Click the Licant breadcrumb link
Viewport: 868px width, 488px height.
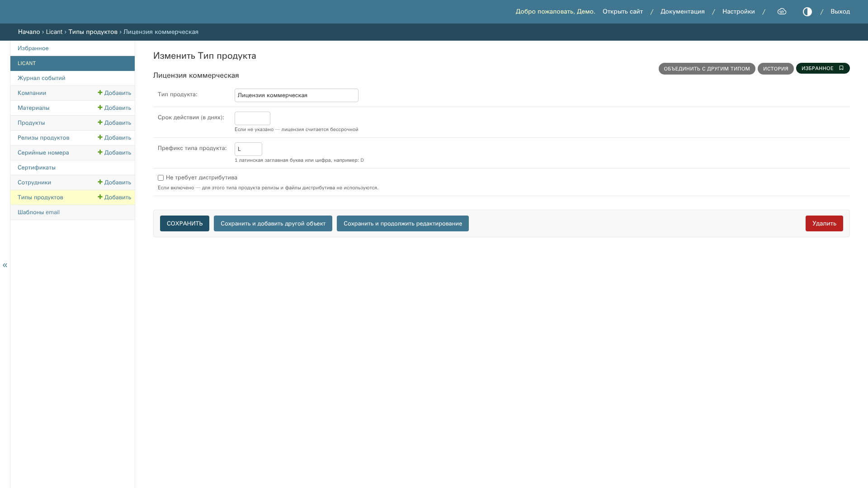click(x=54, y=32)
